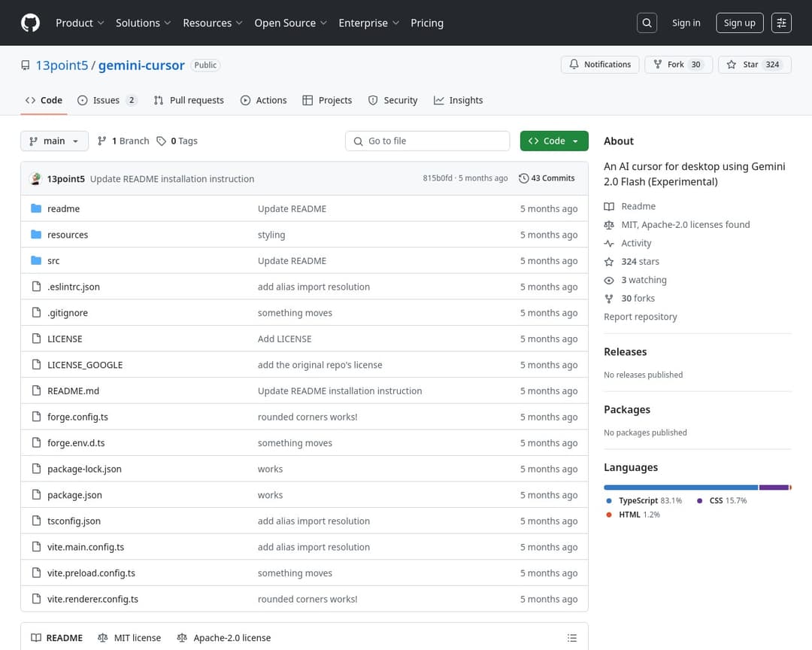This screenshot has height=650, width=812.
Task: Open the commit history clock icon
Action: point(523,178)
